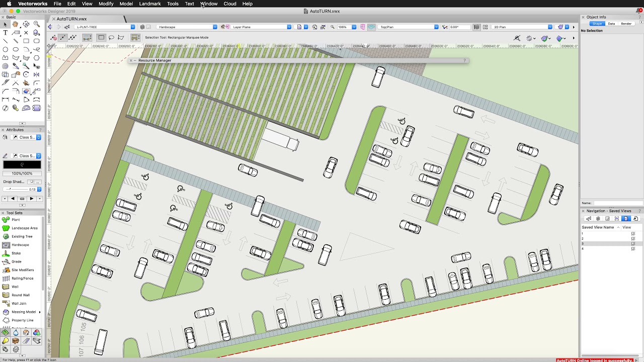Switch to the Render tab in Object Info
Viewport: 644px width, 362px height.
coord(626,24)
